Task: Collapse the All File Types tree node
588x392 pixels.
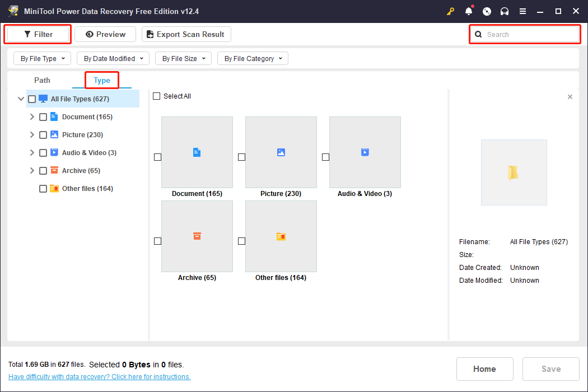Action: pos(21,99)
